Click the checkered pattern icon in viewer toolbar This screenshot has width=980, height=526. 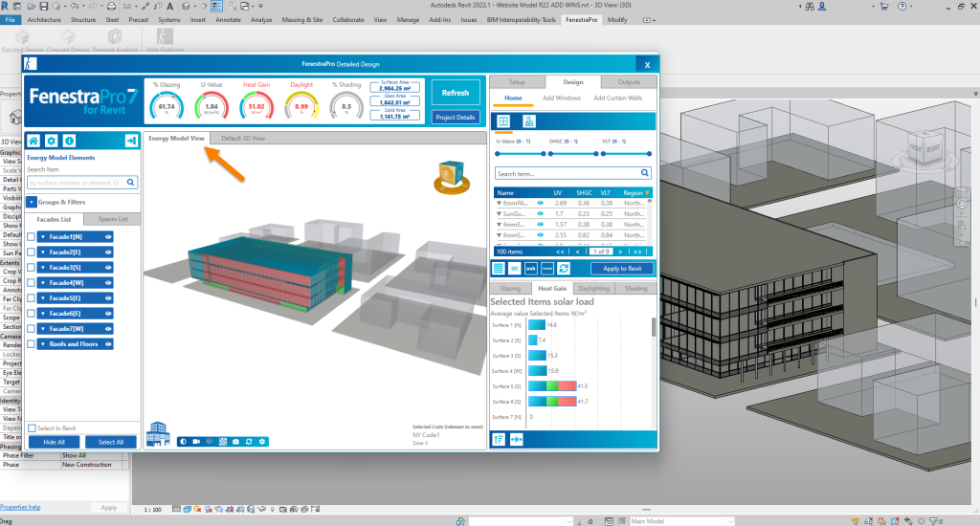tap(222, 442)
